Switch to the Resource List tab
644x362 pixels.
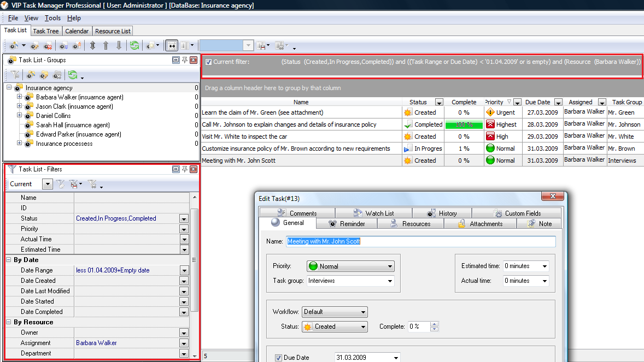click(113, 31)
